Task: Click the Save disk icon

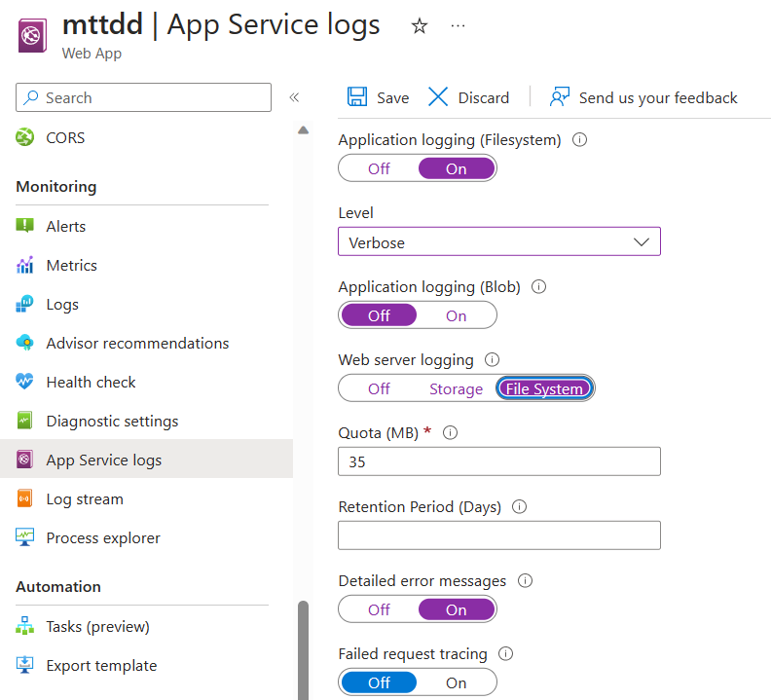Action: [357, 97]
